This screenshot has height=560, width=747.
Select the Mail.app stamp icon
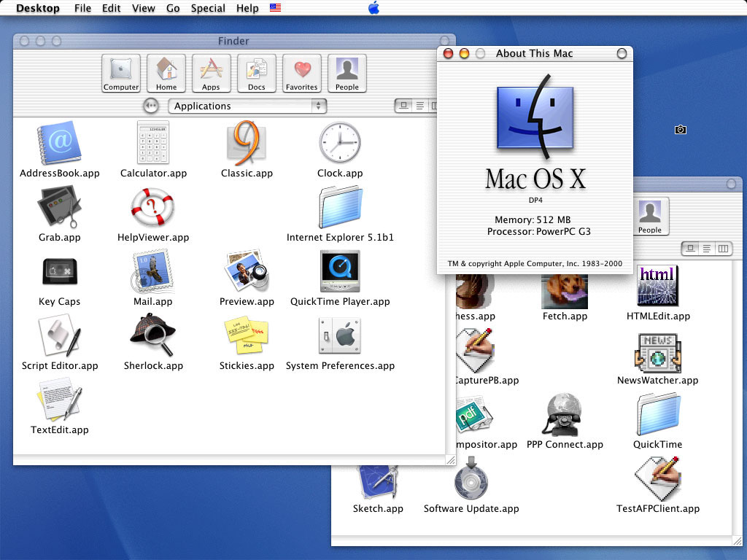[x=153, y=271]
